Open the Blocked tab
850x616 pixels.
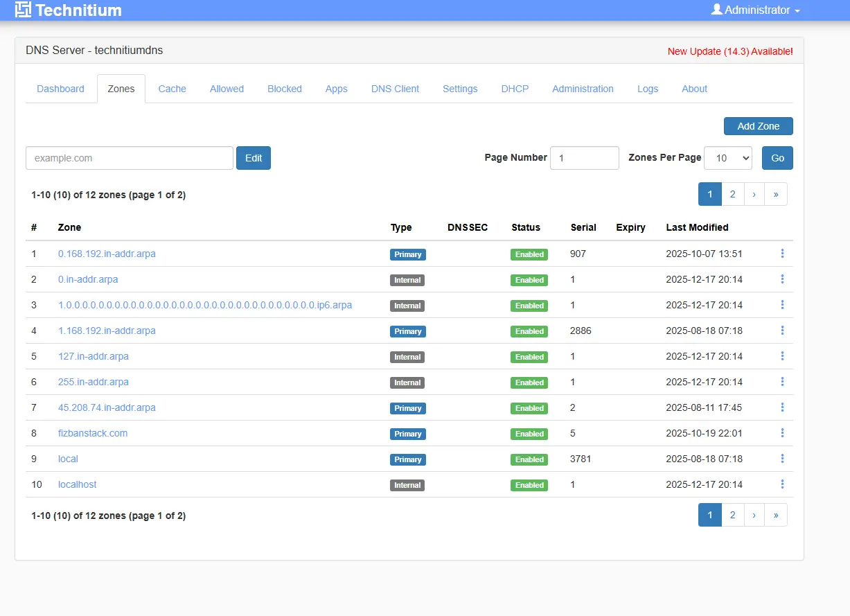point(285,89)
